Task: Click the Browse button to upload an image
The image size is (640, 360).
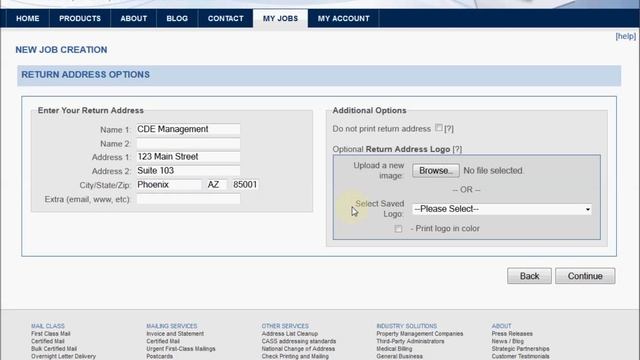Action: tap(436, 171)
